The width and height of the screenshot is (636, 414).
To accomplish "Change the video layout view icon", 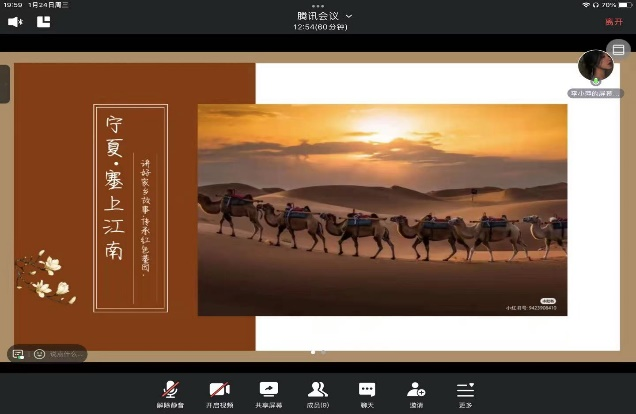I will (615, 48).
